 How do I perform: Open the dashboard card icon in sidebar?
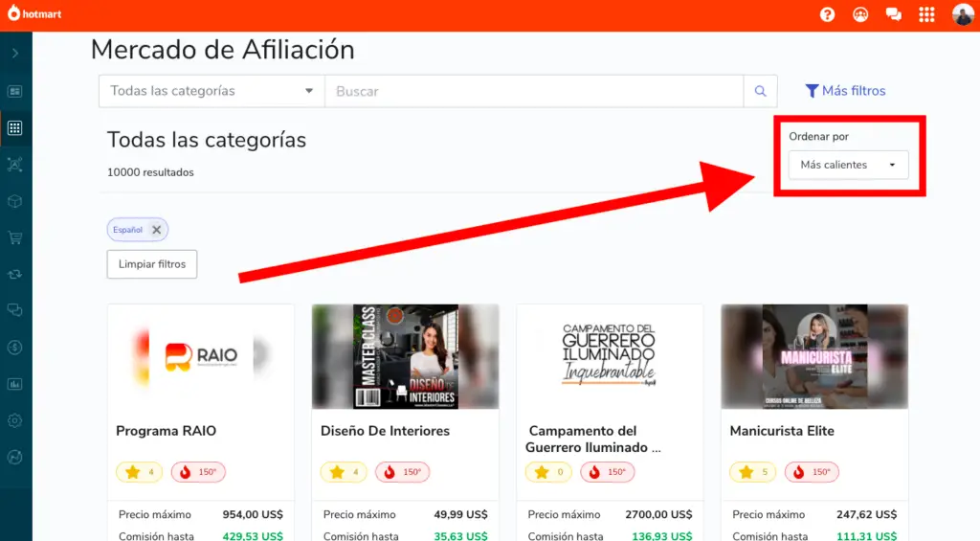coord(15,91)
